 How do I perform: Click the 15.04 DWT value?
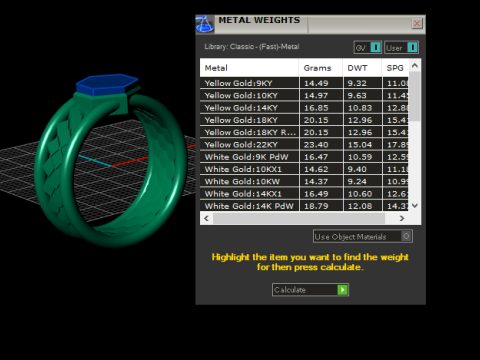360,145
